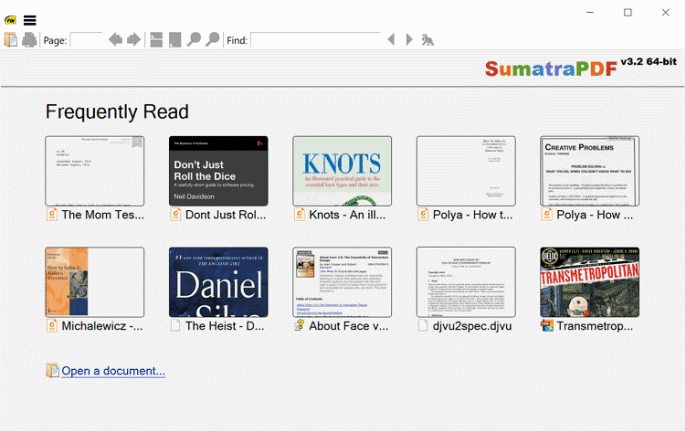Click the Print toolbar icon
The image size is (685, 431).
29,40
